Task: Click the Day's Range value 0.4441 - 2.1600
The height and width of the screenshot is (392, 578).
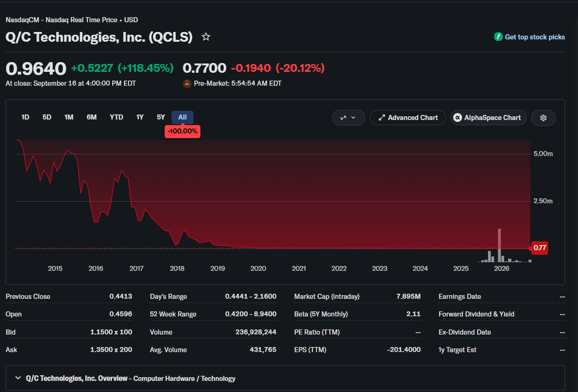Action: [x=251, y=296]
